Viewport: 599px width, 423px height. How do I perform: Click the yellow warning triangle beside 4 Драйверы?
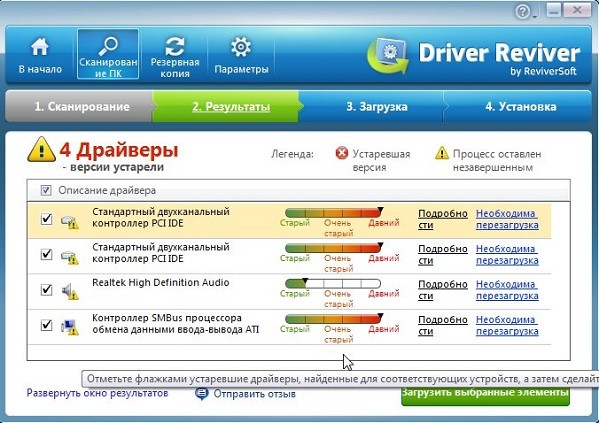(x=41, y=149)
